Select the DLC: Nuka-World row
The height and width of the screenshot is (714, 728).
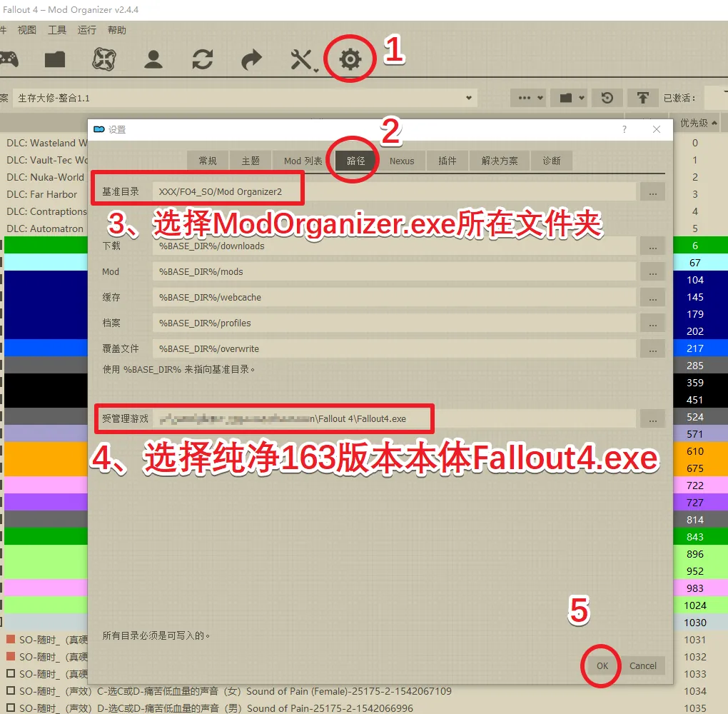(x=46, y=178)
